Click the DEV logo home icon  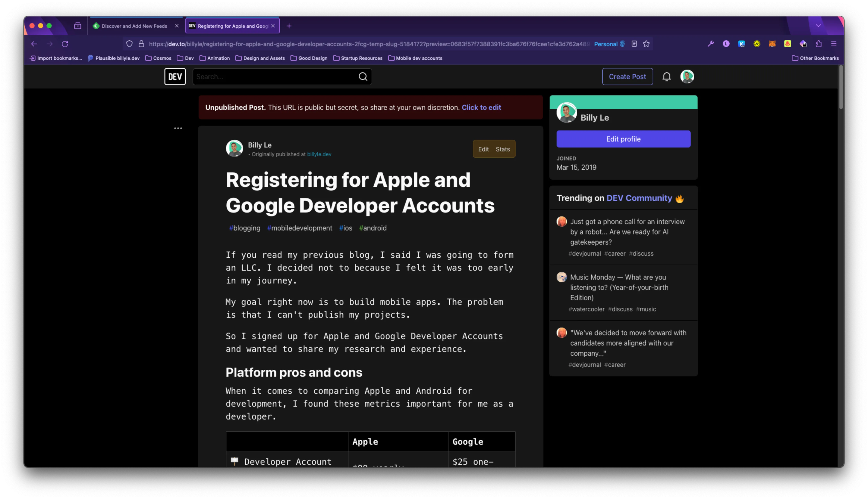pos(175,76)
